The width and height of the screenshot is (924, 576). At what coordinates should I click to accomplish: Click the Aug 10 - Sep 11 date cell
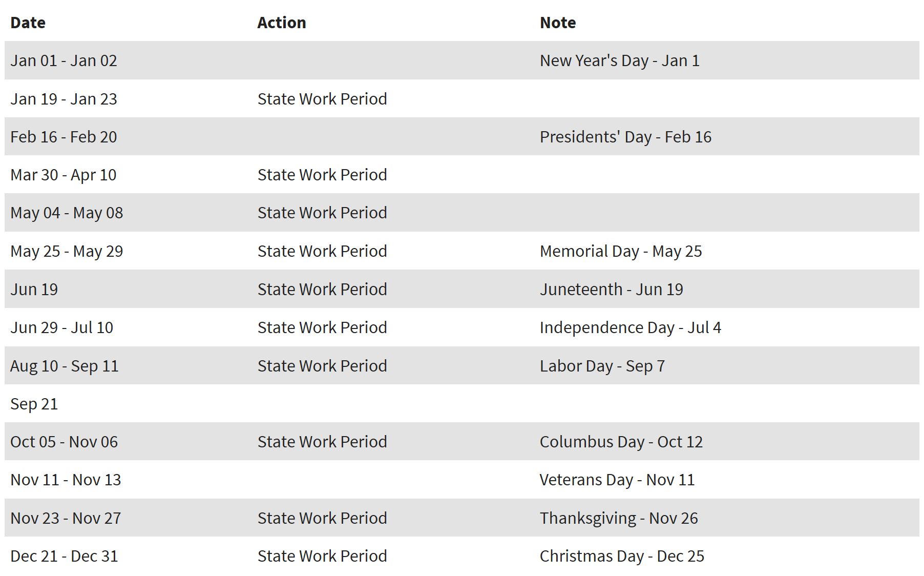click(x=65, y=366)
